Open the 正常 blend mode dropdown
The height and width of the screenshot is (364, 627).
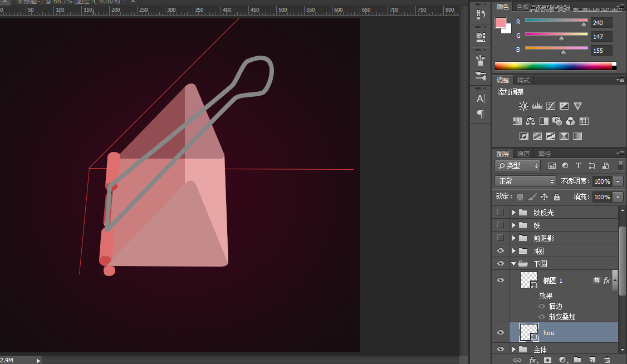tap(526, 181)
